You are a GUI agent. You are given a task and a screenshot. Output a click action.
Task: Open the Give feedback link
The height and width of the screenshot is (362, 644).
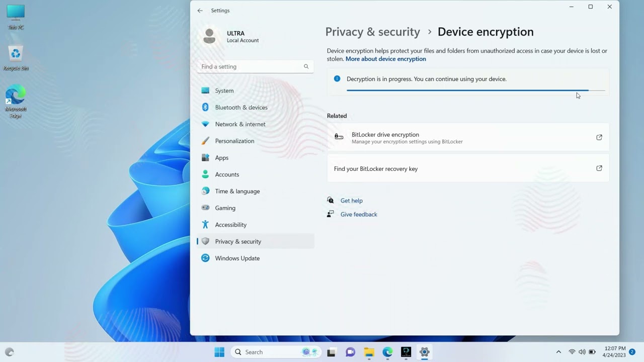point(359,214)
